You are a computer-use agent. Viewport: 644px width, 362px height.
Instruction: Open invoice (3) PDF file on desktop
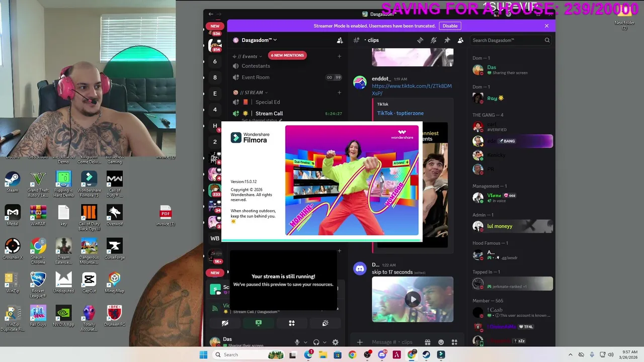pyautogui.click(x=166, y=215)
